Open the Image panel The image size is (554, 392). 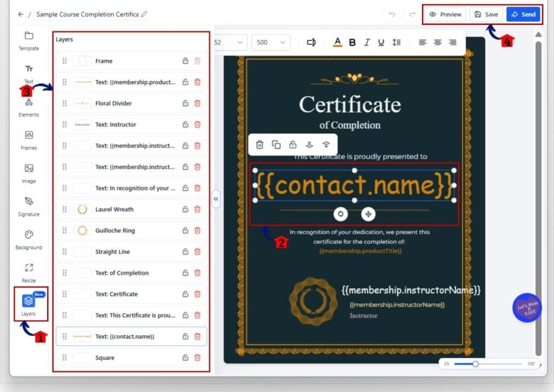pyautogui.click(x=29, y=174)
